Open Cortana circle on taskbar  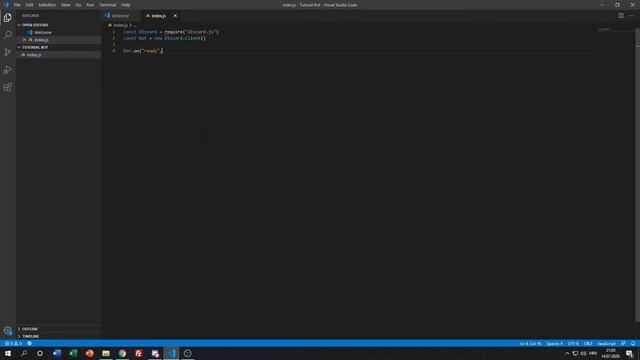[x=40, y=353]
